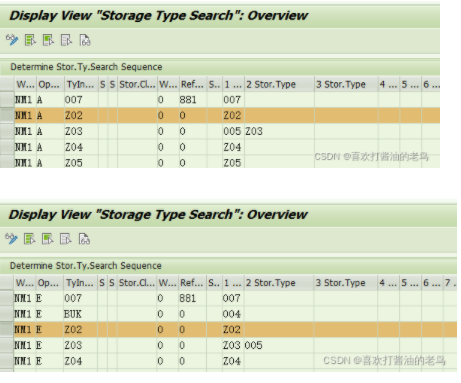Click Deselect All icon in lower view toolbar

coord(66,239)
